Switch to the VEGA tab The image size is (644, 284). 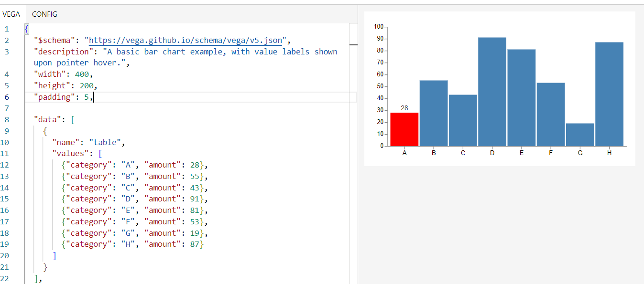click(11, 14)
